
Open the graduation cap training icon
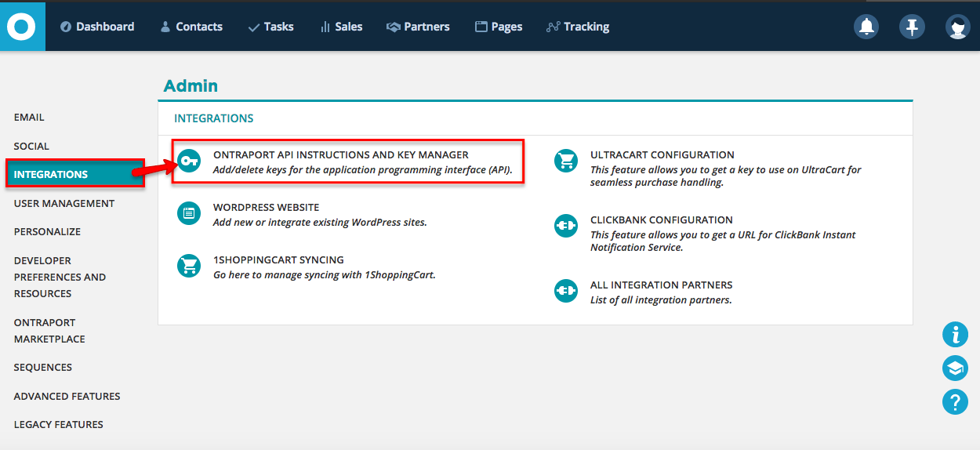955,368
